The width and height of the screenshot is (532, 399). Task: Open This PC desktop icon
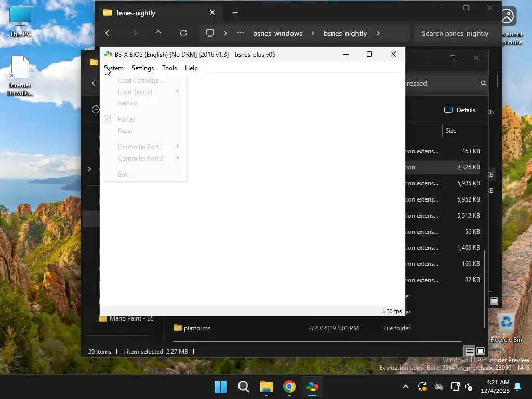click(20, 21)
